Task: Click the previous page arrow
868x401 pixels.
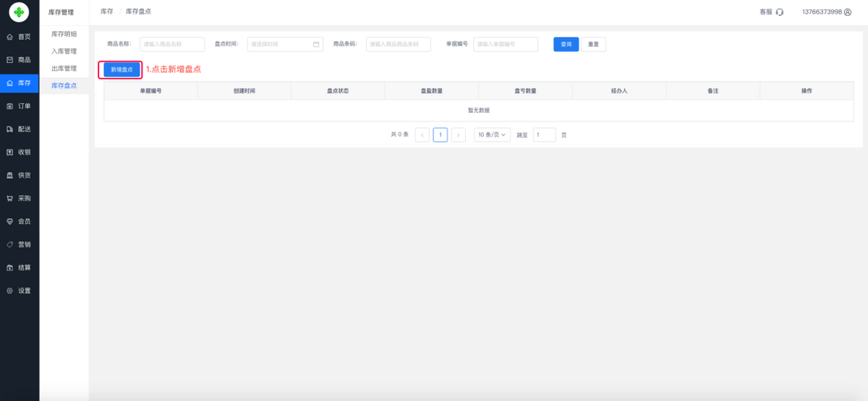Action: [x=422, y=134]
